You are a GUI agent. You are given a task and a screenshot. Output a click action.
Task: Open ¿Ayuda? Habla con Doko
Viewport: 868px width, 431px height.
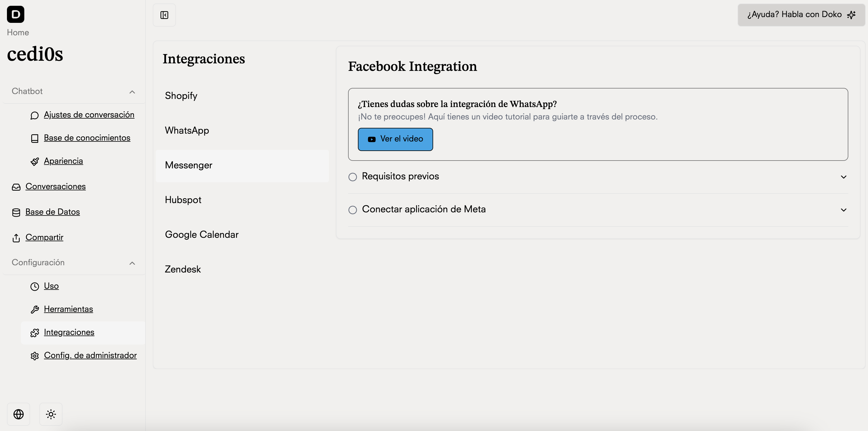point(801,14)
